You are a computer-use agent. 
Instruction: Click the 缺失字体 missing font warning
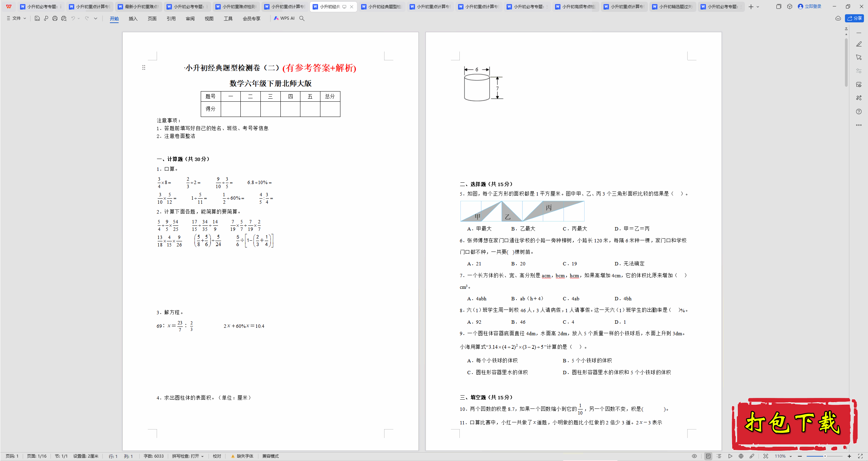[242, 456]
